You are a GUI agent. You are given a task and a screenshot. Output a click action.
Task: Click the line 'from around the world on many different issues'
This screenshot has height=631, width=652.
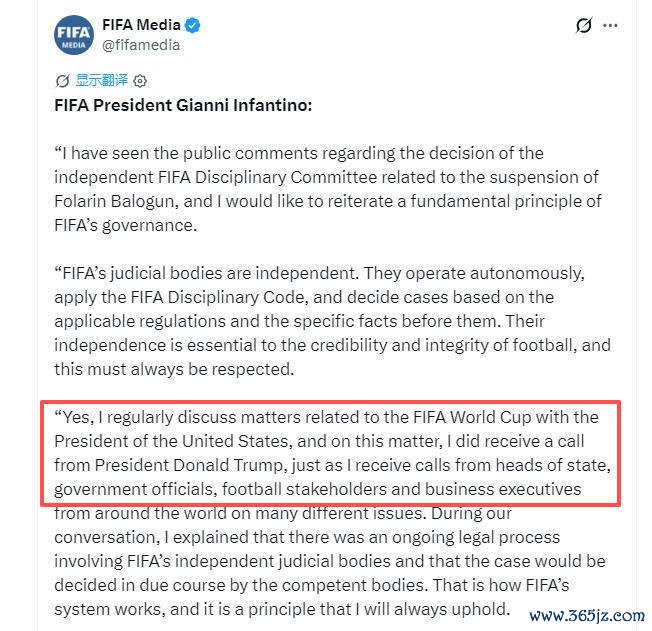tap(240, 514)
